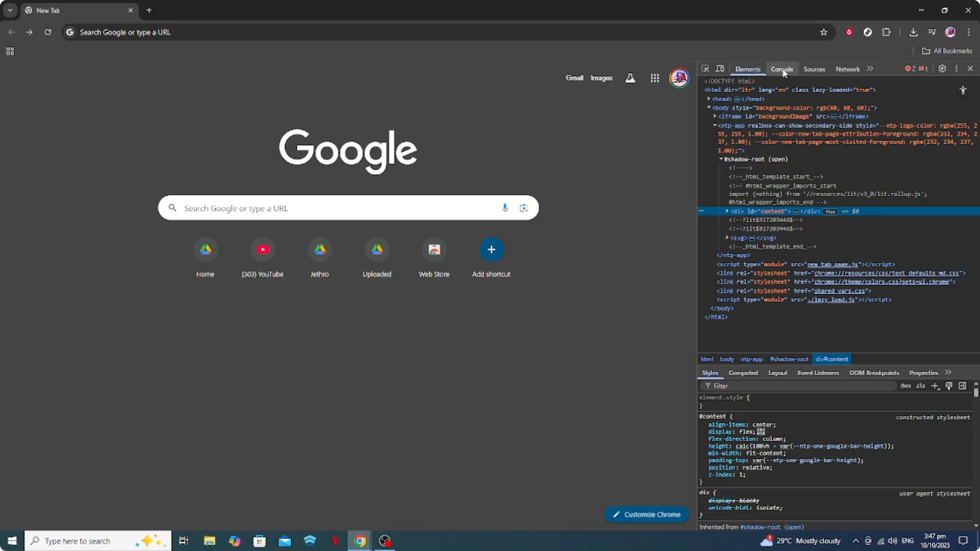Open DevTools customize three-dot menu

pyautogui.click(x=956, y=69)
